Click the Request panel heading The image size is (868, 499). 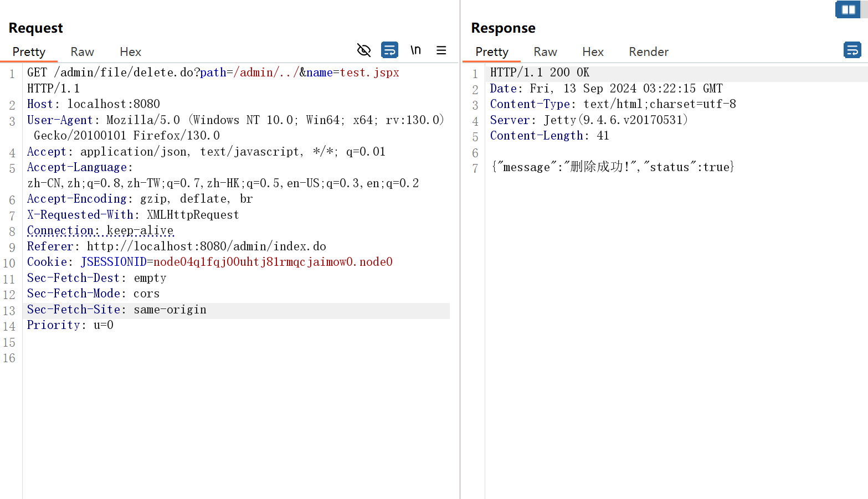pyautogui.click(x=36, y=28)
